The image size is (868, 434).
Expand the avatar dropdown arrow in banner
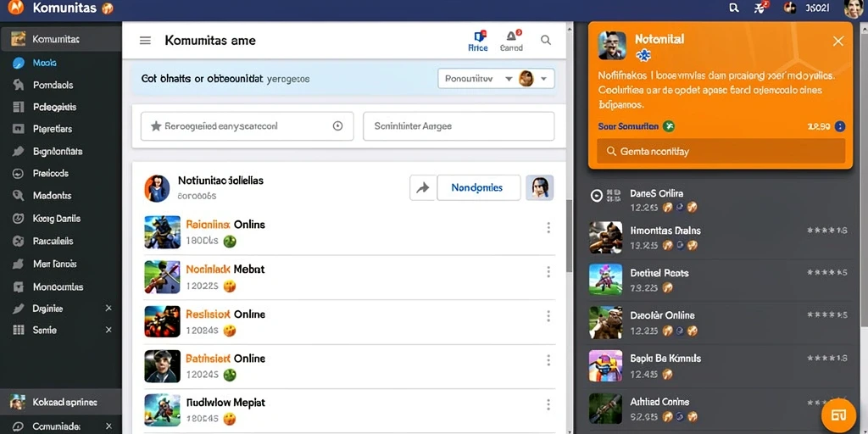543,79
